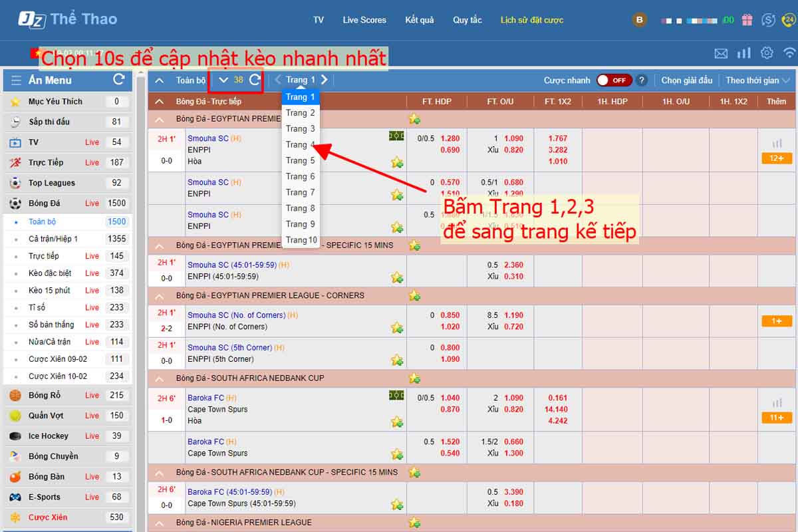The height and width of the screenshot is (532, 798).
Task: Select the 1.767 odds for Smouha SC
Action: point(558,139)
